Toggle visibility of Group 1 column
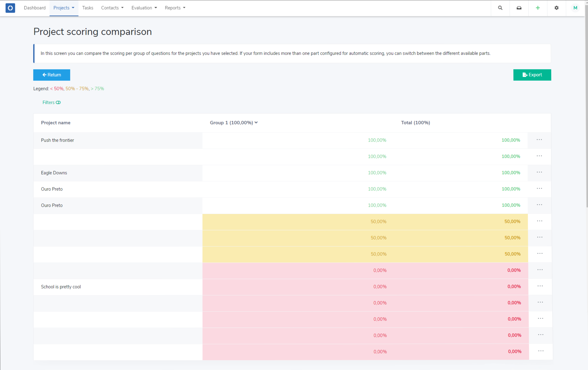 (257, 123)
